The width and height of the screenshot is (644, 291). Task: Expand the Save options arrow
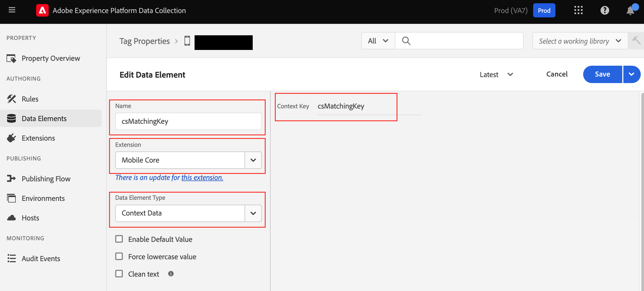coord(632,74)
